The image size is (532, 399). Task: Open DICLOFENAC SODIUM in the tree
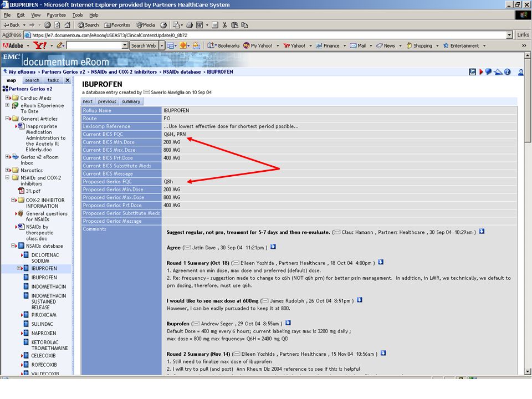pyautogui.click(x=45, y=258)
